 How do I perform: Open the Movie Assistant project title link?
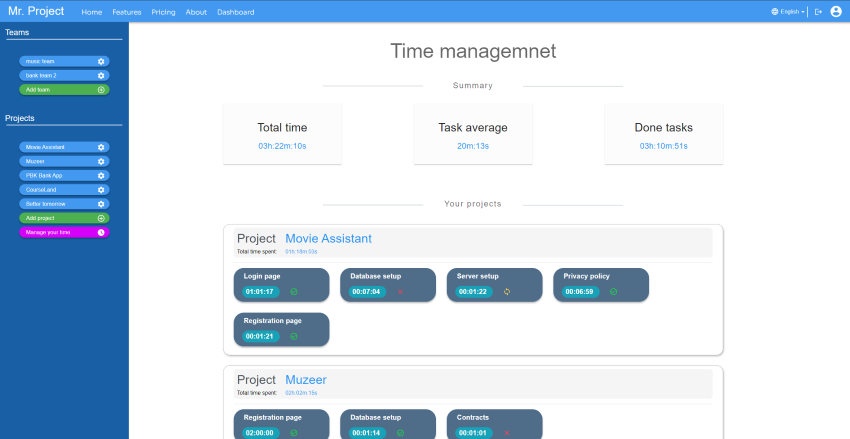pos(328,239)
